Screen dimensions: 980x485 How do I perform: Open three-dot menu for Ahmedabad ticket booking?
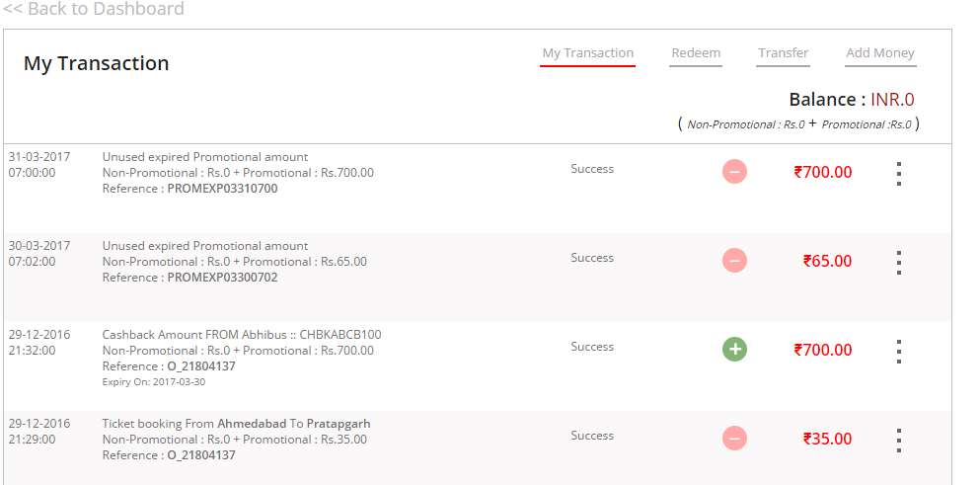(x=898, y=441)
